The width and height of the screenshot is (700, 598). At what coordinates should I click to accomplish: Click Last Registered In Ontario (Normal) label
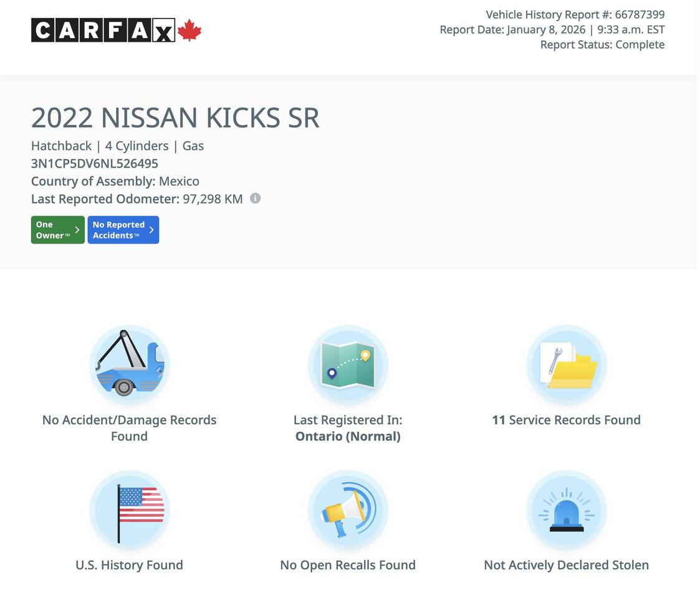(347, 427)
